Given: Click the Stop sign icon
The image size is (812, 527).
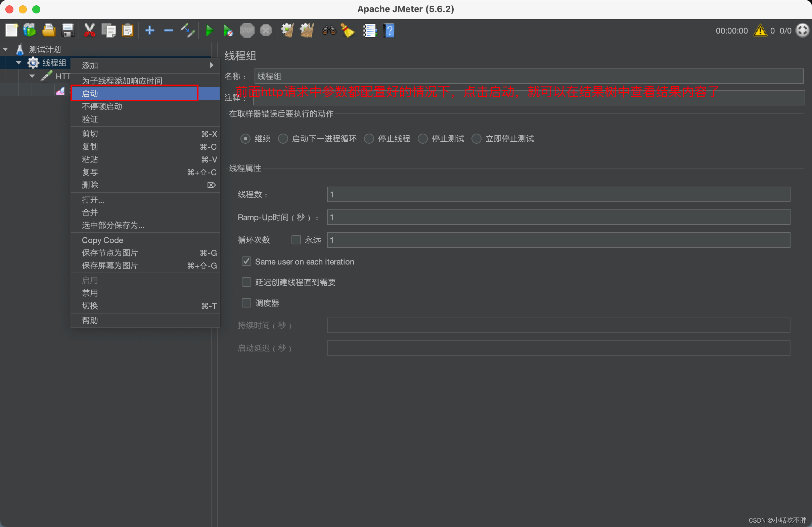Looking at the screenshot, I should point(247,30).
